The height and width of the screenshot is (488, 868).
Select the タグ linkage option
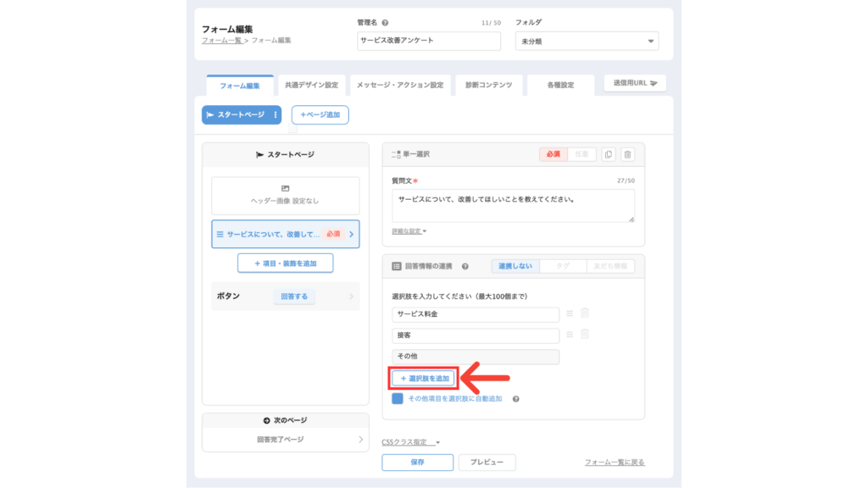563,266
